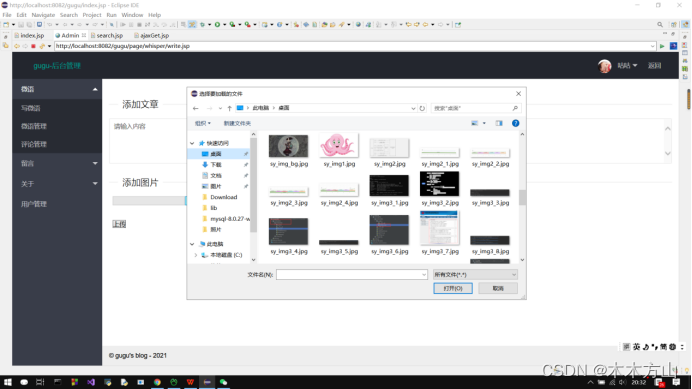Open the recent locations dropdown in file dialog

click(x=220, y=108)
